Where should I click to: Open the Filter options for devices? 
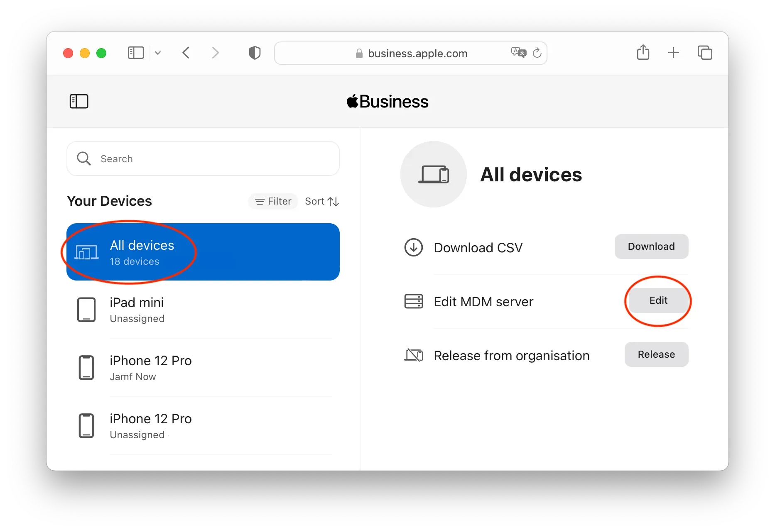pos(273,201)
